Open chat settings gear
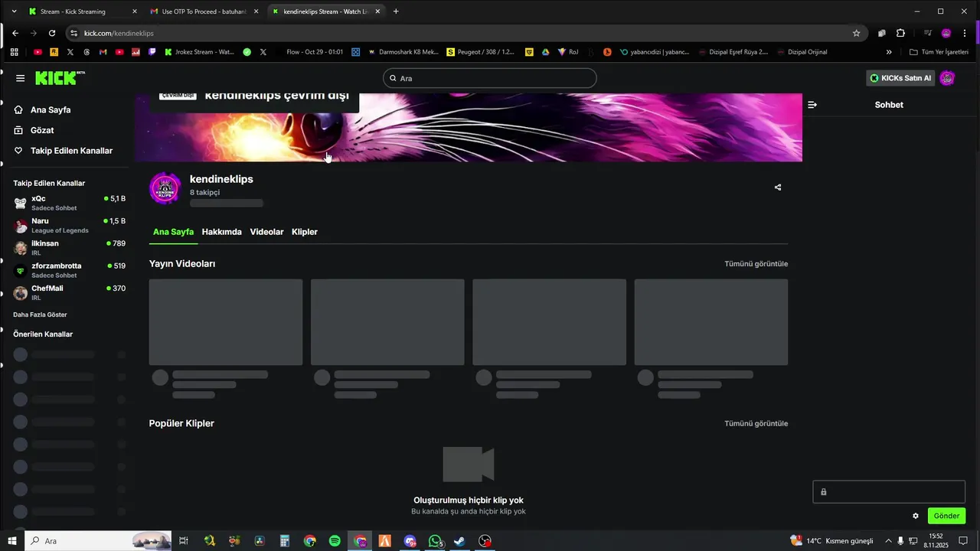The height and width of the screenshot is (551, 980). coord(916,516)
